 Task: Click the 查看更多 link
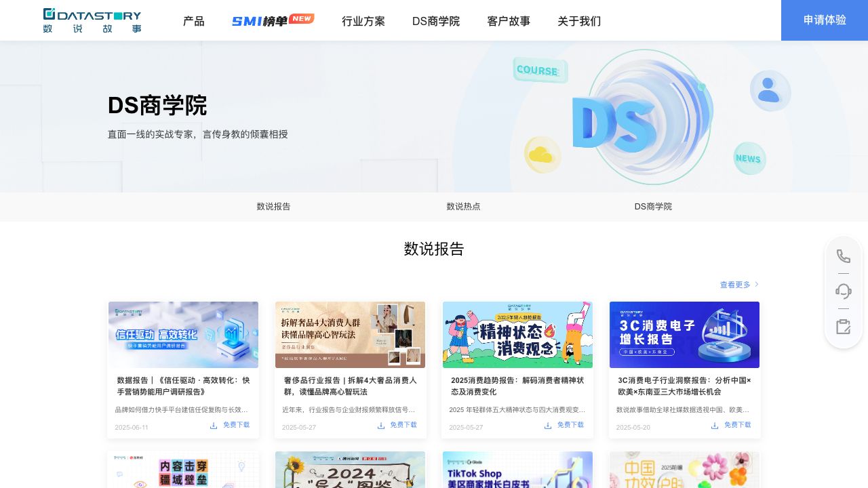[x=739, y=285]
